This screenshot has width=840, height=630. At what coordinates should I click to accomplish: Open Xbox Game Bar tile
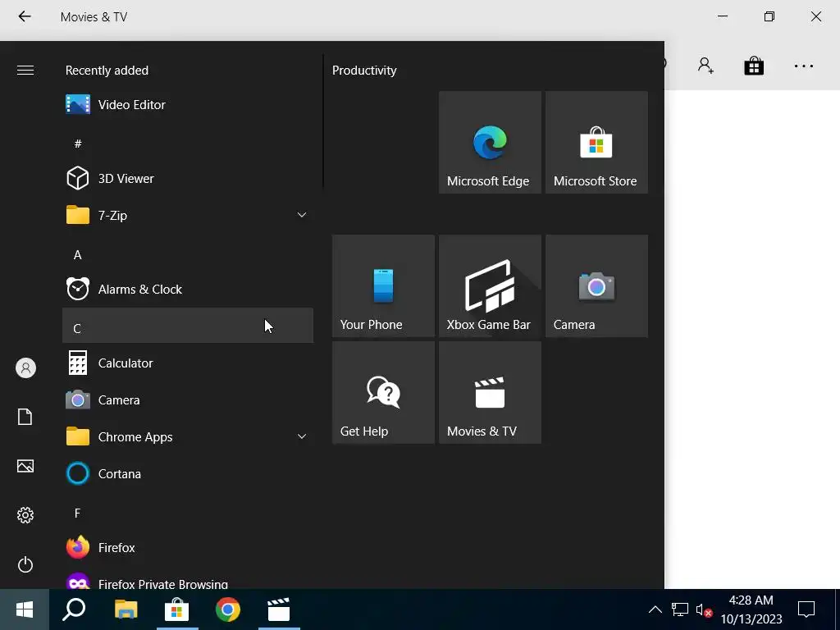pos(490,285)
